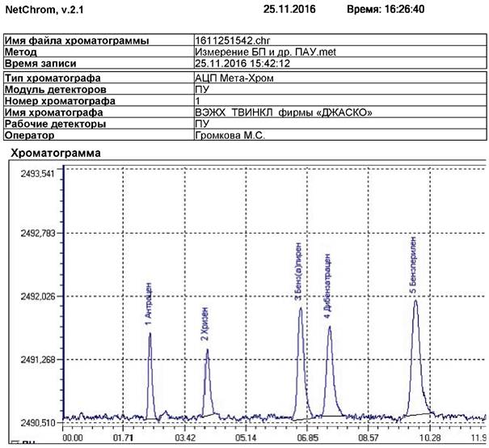
Task: Select the NetChrom, v.2.1 title text
Action: click(x=44, y=8)
